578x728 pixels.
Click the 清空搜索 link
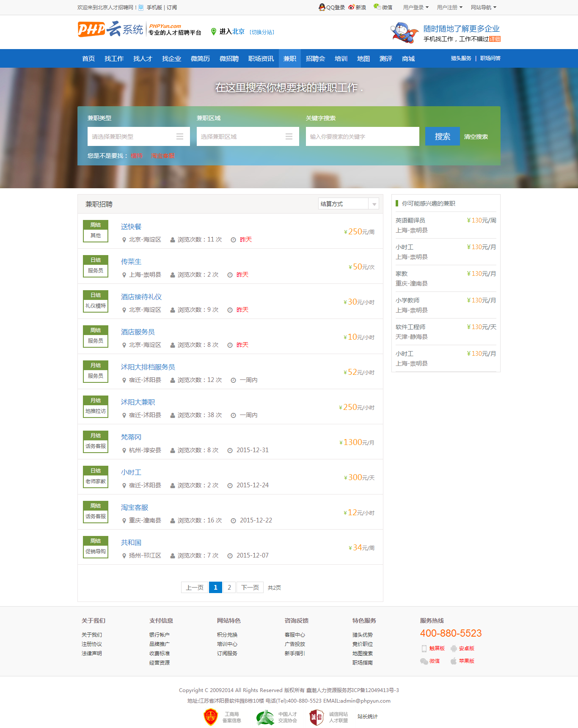point(476,137)
